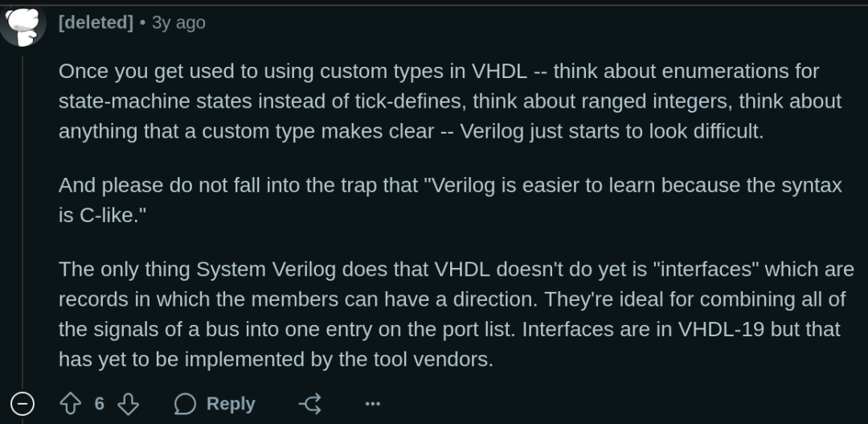This screenshot has width=868, height=424.
Task: Click the phrase "is C-like." in the comment
Action: (x=102, y=216)
